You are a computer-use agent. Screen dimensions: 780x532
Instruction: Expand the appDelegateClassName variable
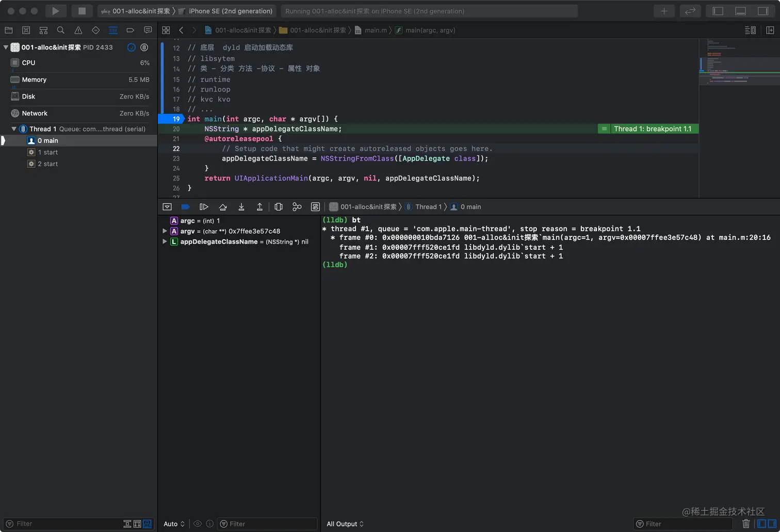165,241
